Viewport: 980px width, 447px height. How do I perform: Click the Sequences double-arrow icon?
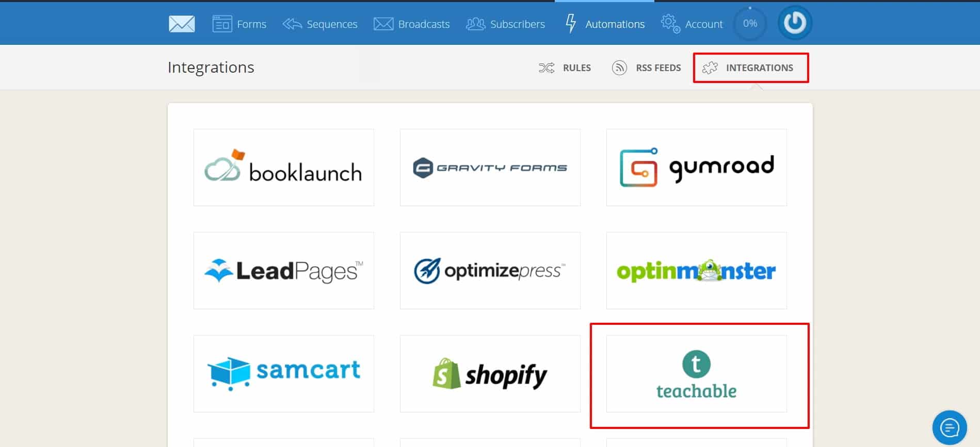[292, 24]
